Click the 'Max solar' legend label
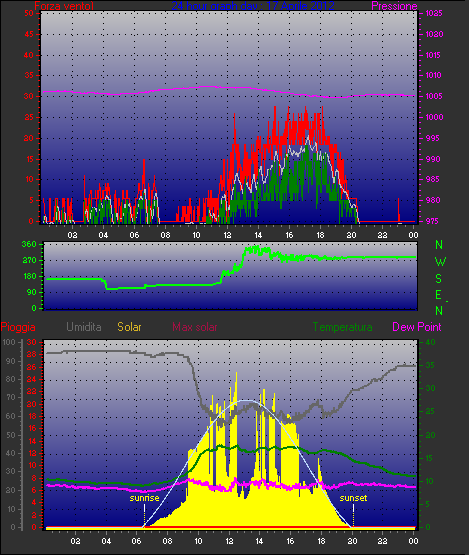The image size is (469, 555). [x=195, y=327]
